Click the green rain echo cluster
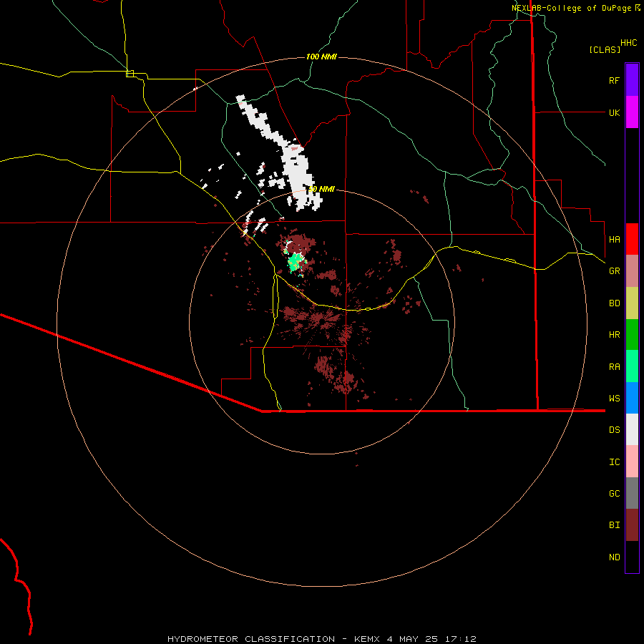 point(296,263)
